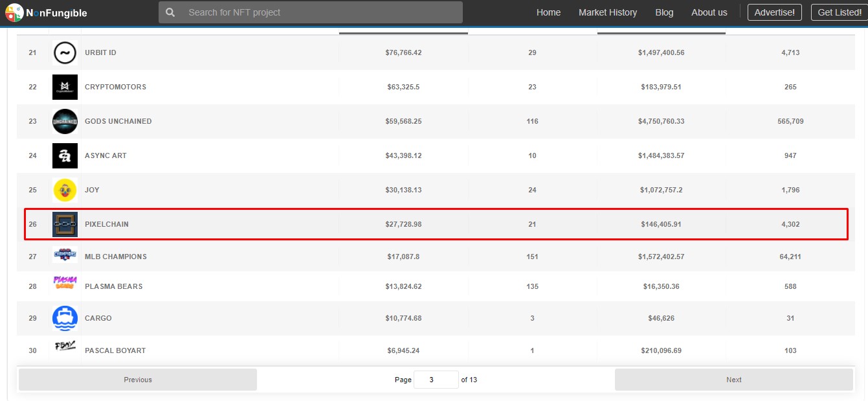Viewport: 868px width, 401px height.
Task: Open the CryptoMotors project logo
Action: tap(65, 87)
